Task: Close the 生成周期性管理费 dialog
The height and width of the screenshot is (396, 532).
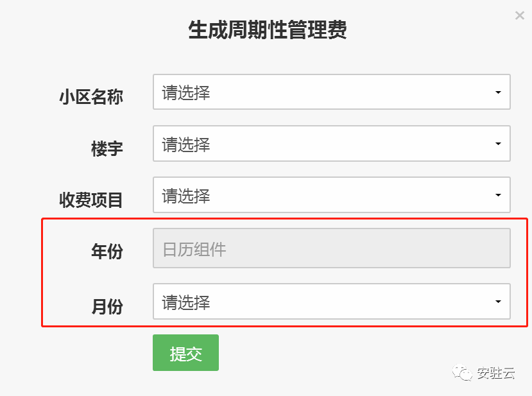Action: click(519, 15)
